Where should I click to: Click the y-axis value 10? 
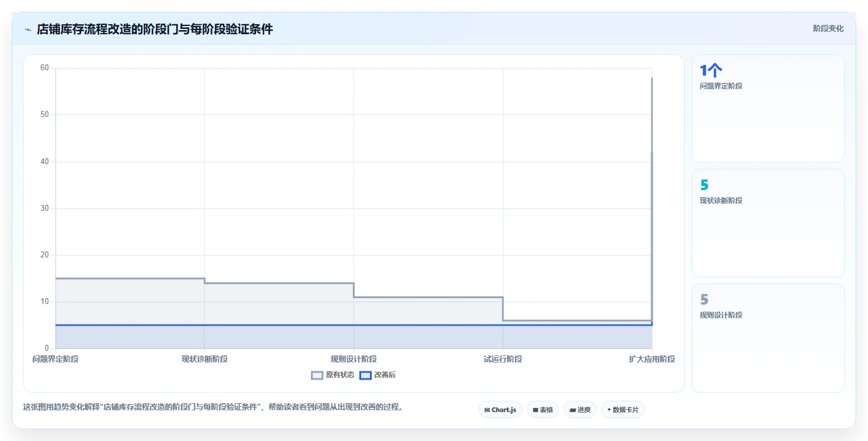44,302
